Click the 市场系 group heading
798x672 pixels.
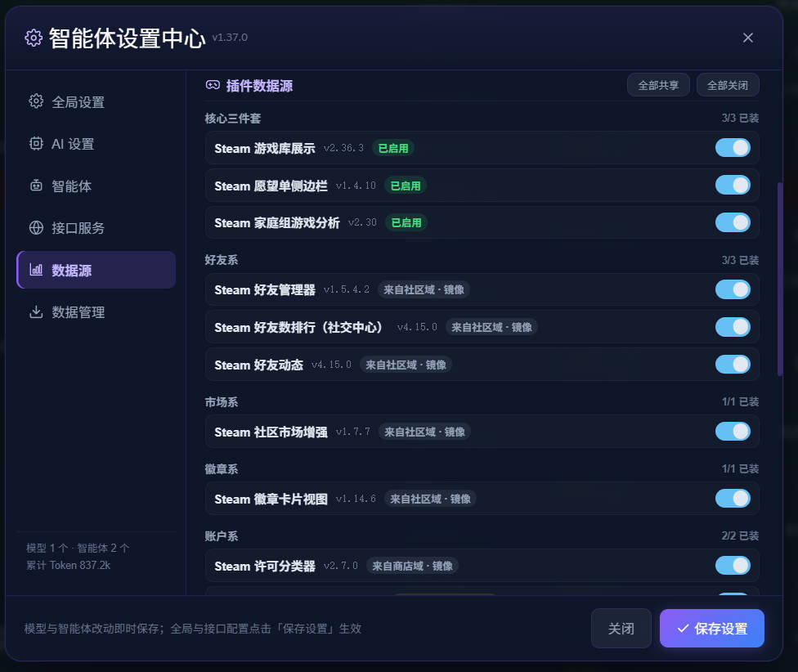pyautogui.click(x=222, y=402)
